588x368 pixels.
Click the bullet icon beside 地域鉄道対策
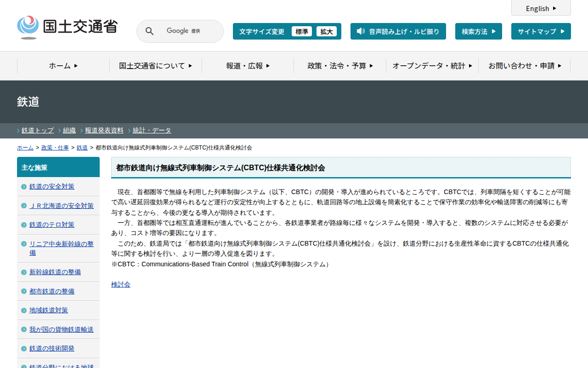point(24,310)
